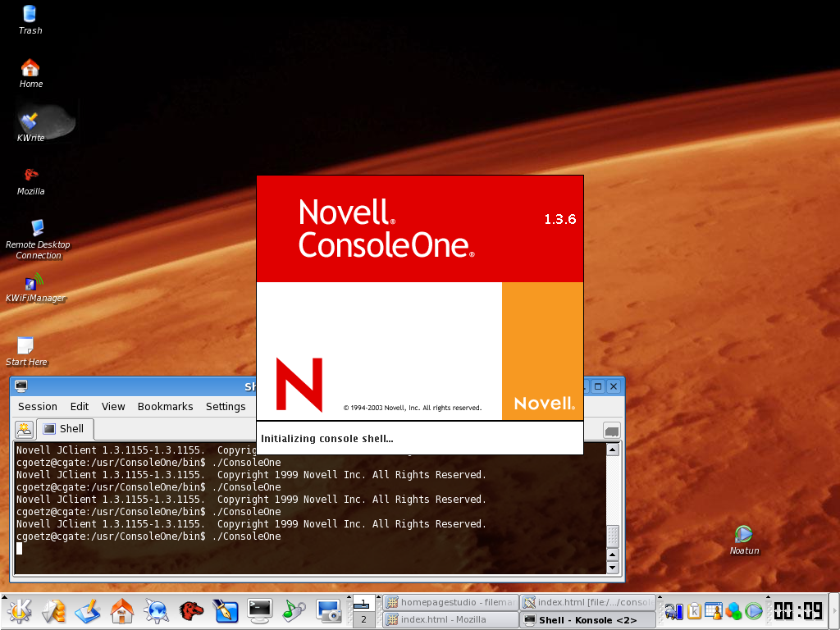This screenshot has width=840, height=630.
Task: Open the Settings menu in Konsole
Action: tap(226, 407)
